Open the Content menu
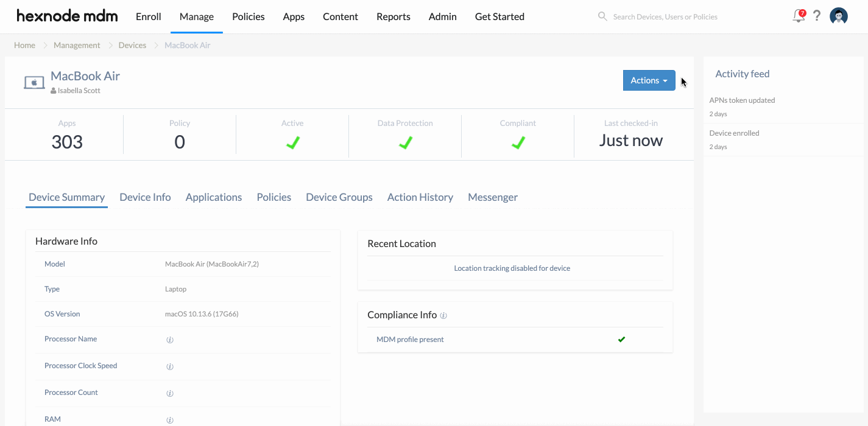 340,16
